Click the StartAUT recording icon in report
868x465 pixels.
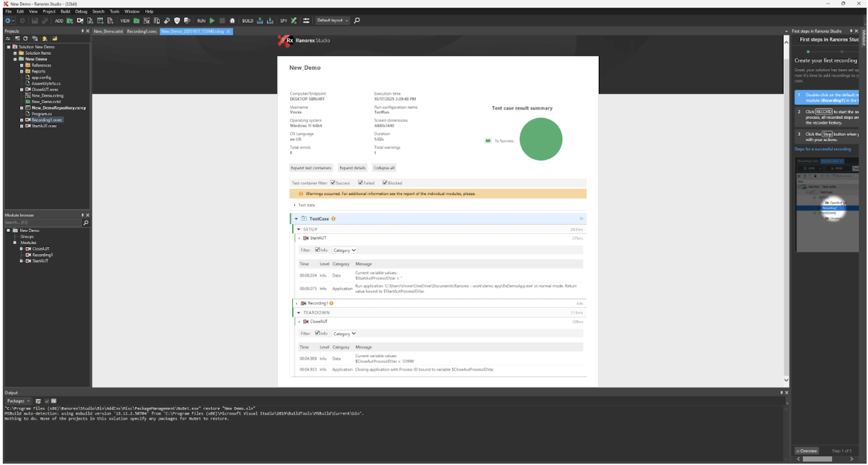305,238
